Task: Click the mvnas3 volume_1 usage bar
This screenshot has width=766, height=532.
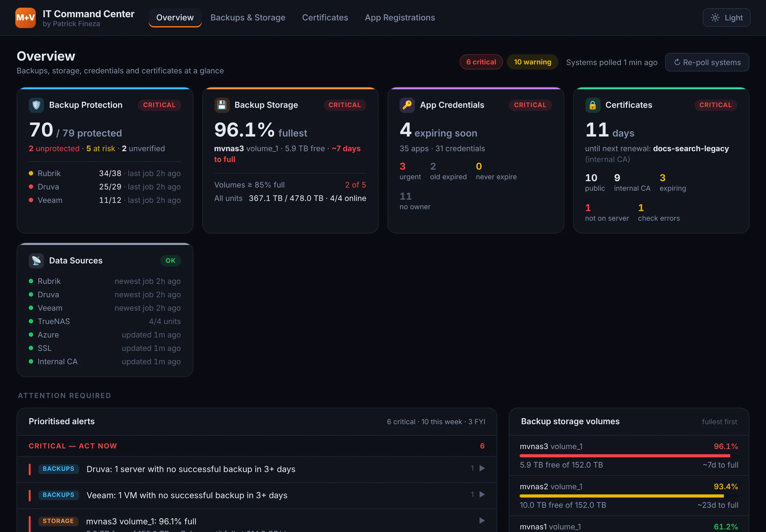Action: pos(629,456)
